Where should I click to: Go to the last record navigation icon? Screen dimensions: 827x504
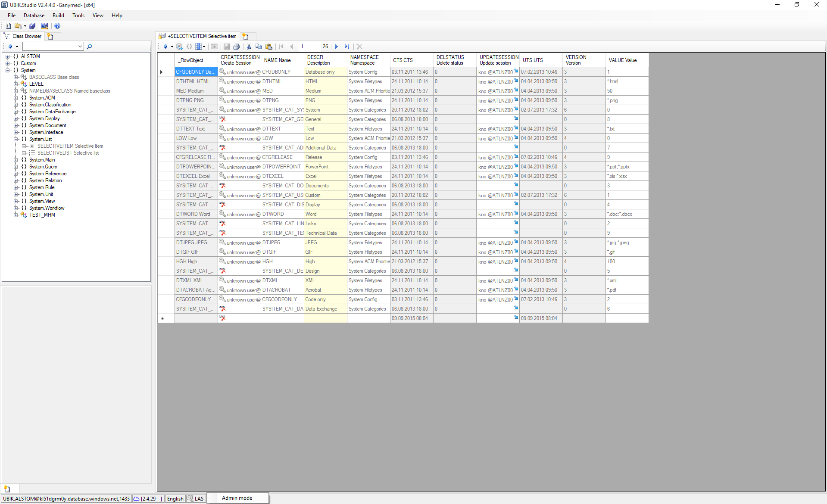click(x=347, y=47)
